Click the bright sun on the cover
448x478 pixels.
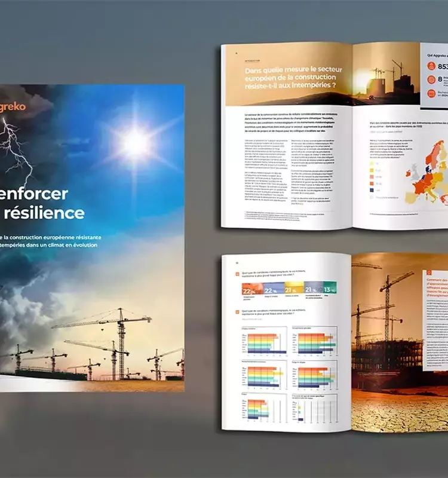point(134,142)
